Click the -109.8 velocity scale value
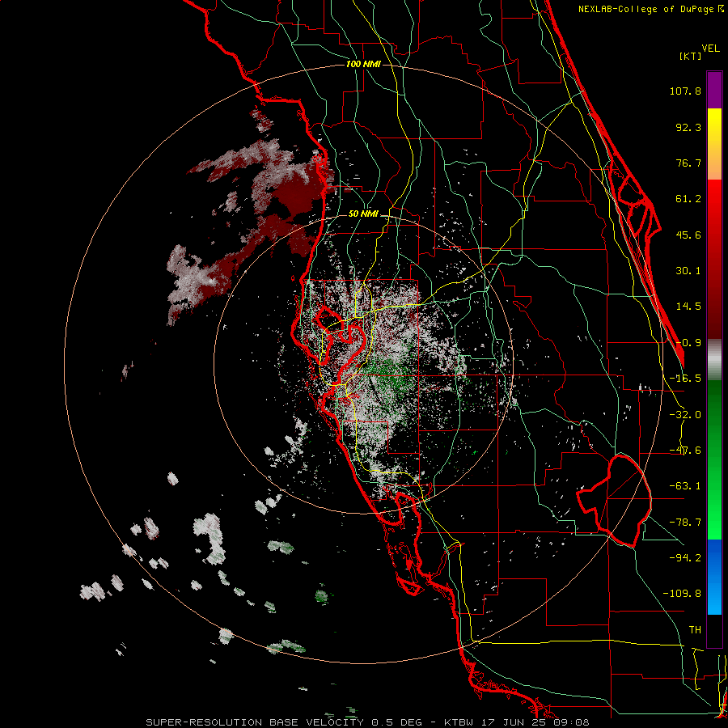728x728 pixels. pos(682,594)
